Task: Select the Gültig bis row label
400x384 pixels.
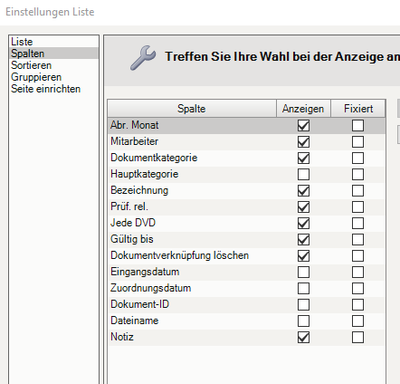Action: 132,239
